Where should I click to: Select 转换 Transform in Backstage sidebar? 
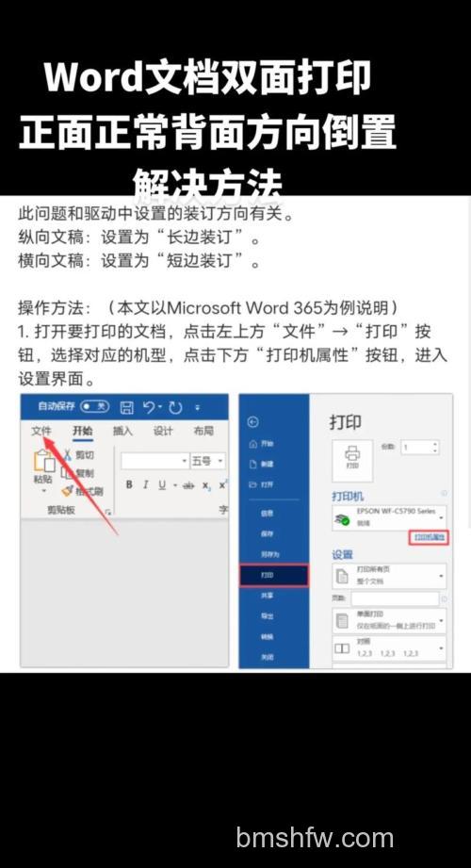pyautogui.click(x=268, y=636)
